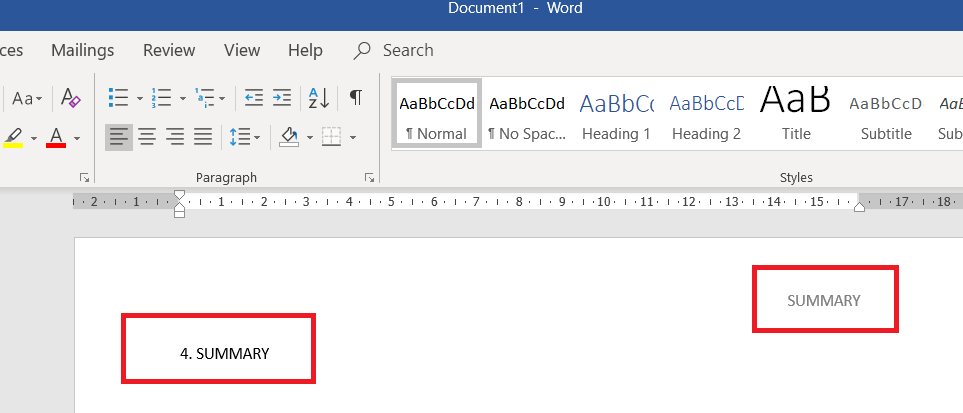This screenshot has height=413, width=963.
Task: Center align the paragraph
Action: 147,136
